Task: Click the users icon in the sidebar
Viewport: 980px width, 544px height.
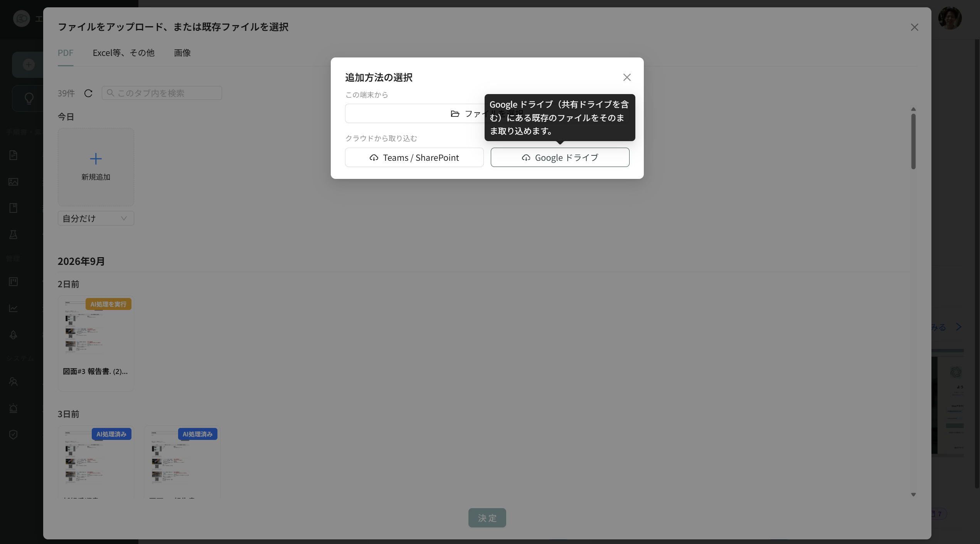Action: pos(13,382)
